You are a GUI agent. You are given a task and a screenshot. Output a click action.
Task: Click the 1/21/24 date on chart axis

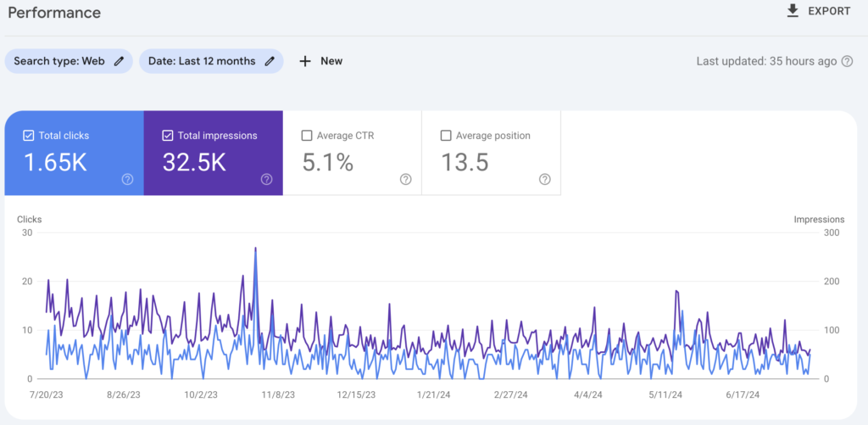click(x=435, y=395)
